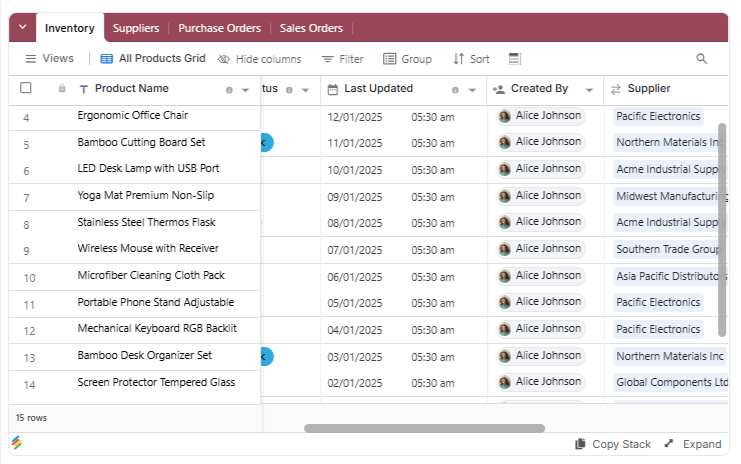Image resolution: width=741 pixels, height=464 pixels.
Task: Click the vertical scrollbar thumb
Action: (x=722, y=230)
